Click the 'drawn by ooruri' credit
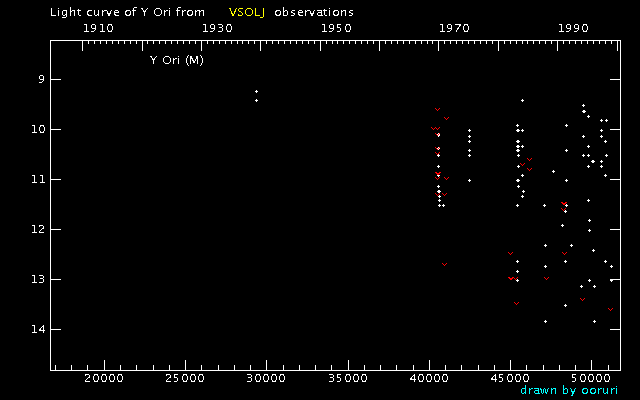The height and width of the screenshot is (400, 640). (569, 390)
